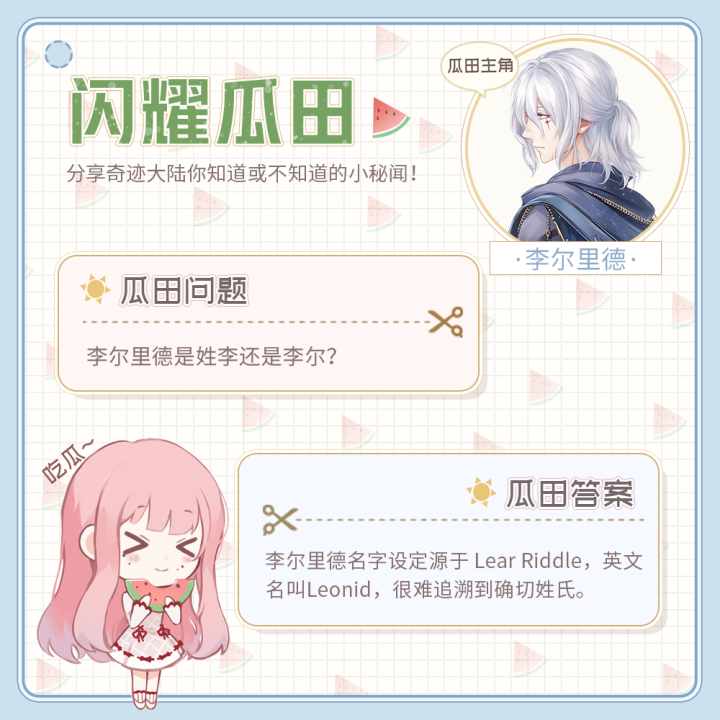
Task: Click the dashed line in the 瓜田答案 box
Action: (x=471, y=520)
